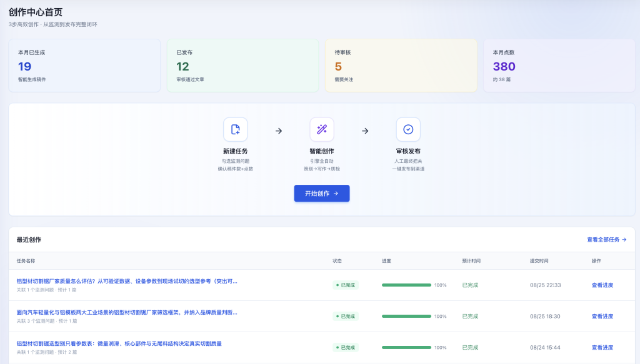Click the 任务名称 column header

[26, 261]
